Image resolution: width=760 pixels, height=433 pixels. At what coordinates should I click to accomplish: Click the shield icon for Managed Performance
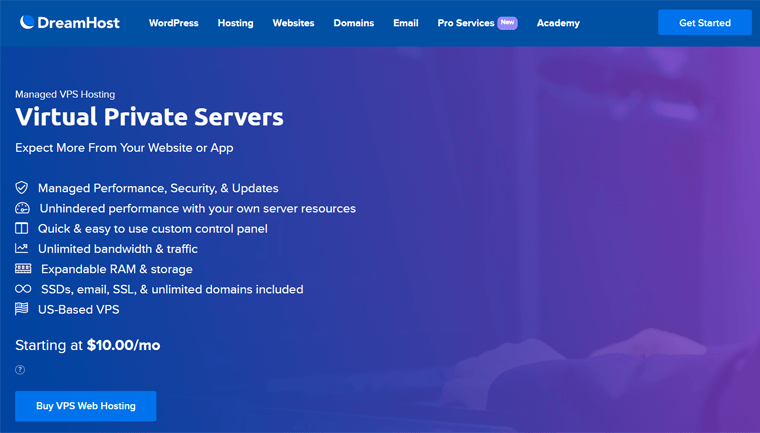(x=22, y=188)
